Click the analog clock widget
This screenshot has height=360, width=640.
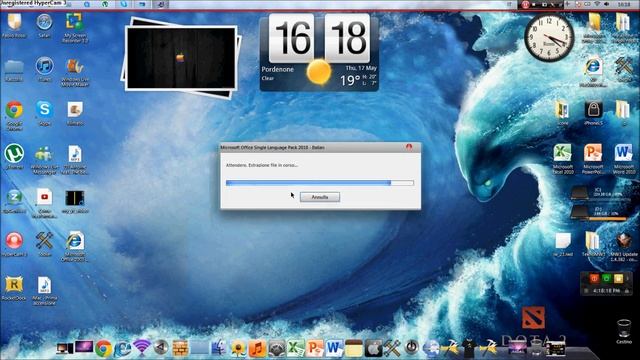pos(549,38)
